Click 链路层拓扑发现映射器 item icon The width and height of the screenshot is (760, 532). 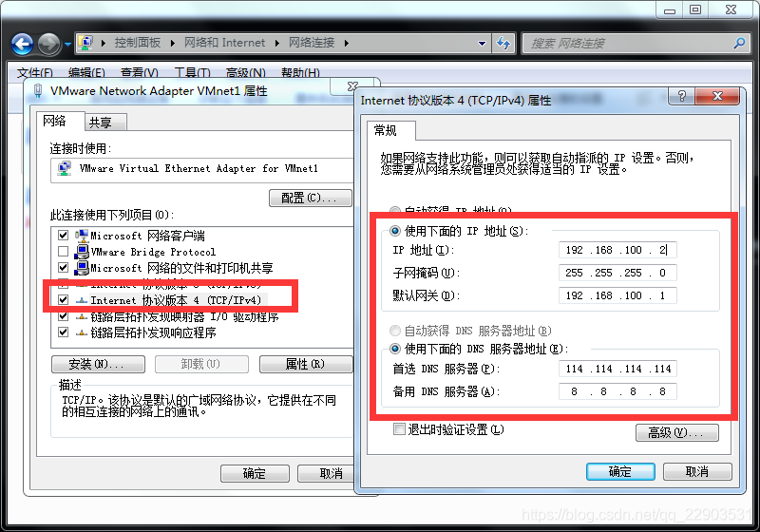82,317
